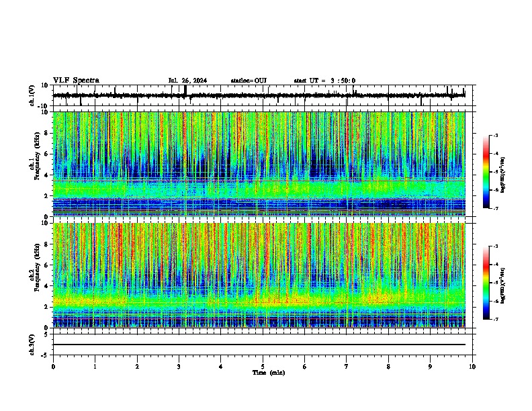Select the date text "Jul. 26, 2024"
This screenshot has width=532, height=411.
(x=187, y=81)
